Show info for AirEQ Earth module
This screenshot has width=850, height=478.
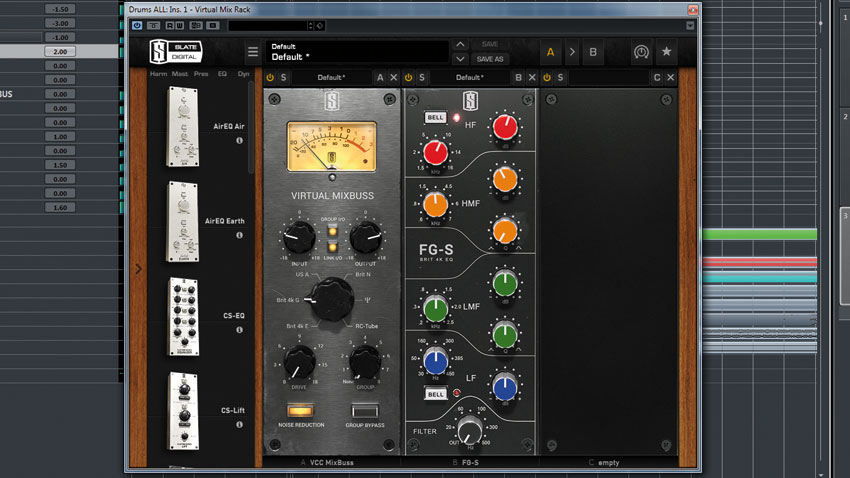click(239, 235)
